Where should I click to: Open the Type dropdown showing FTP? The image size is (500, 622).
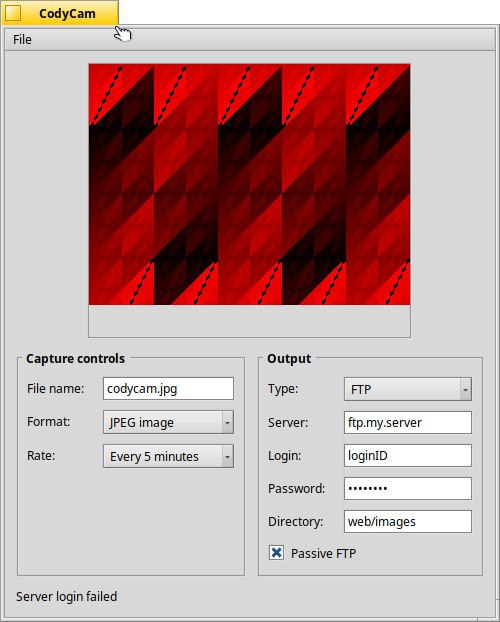point(408,389)
